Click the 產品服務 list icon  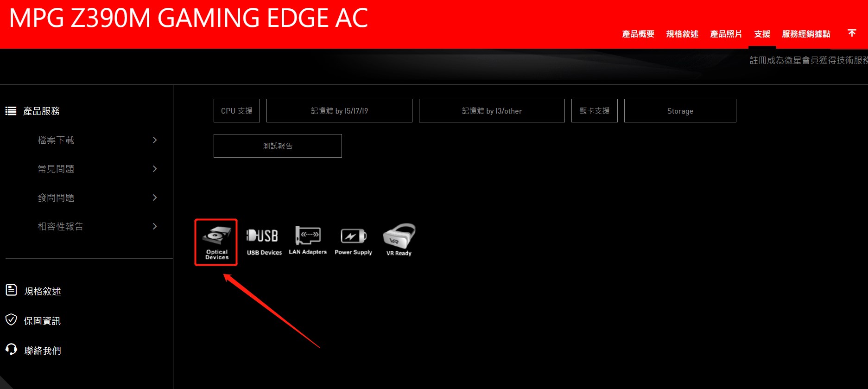point(11,111)
